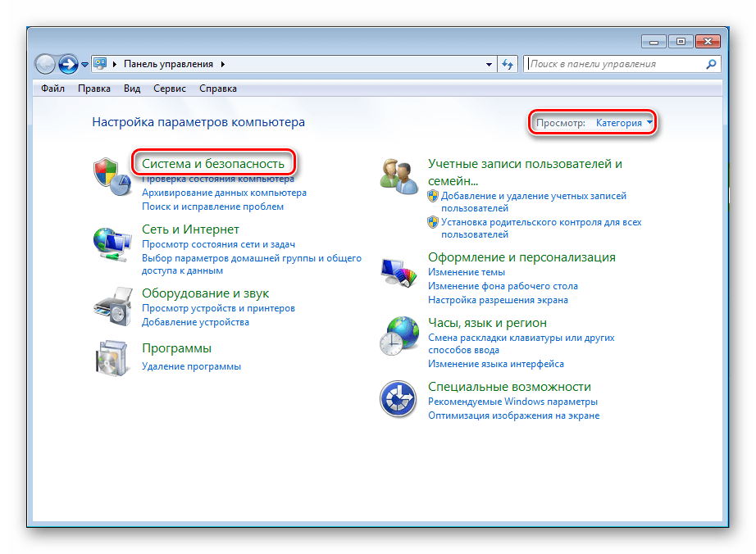756x554 pixels.
Task: Click the User Accounts people icon
Action: (x=398, y=177)
